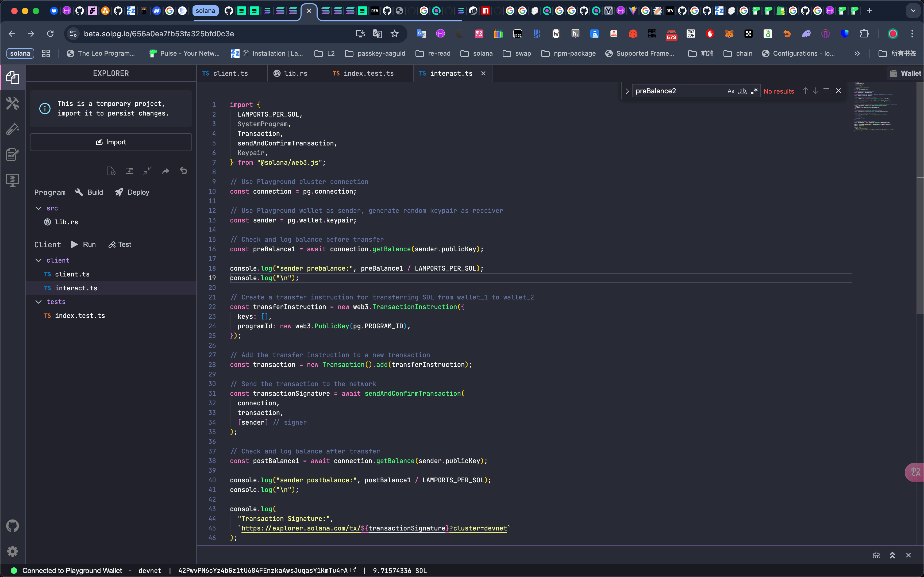
Task: Toggle Match Whole Word in find widget
Action: 742,91
